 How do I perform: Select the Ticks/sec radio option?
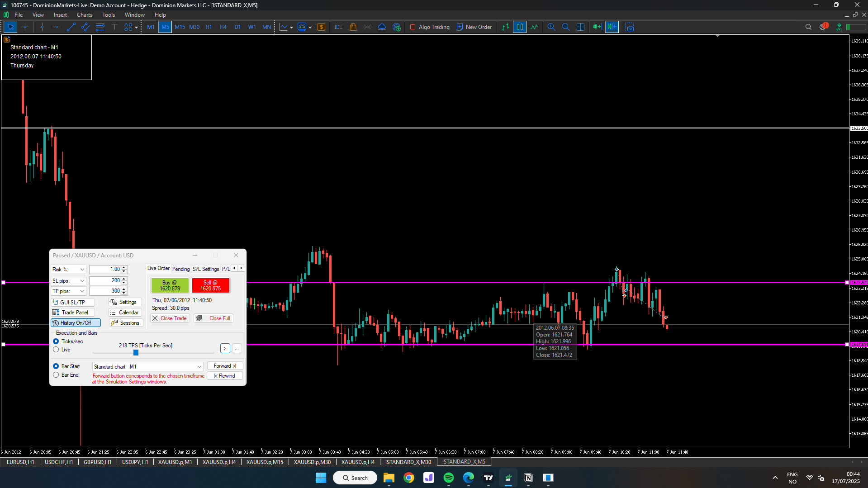pos(56,341)
